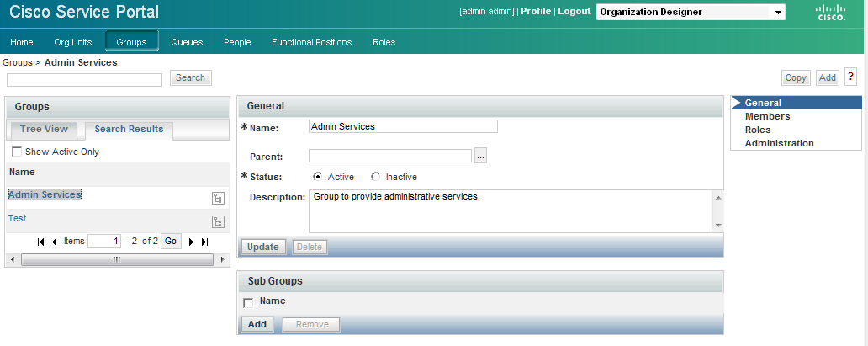868x346 pixels.
Task: Click the red question mark help icon
Action: 851,77
